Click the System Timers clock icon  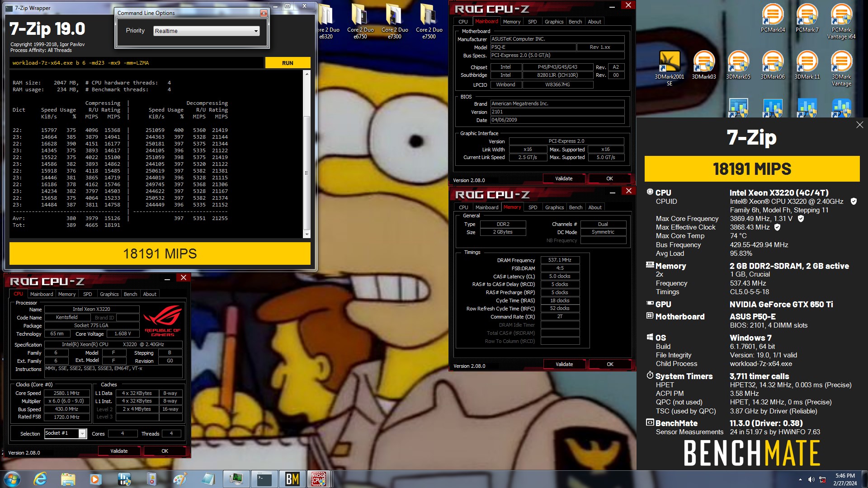coord(650,375)
